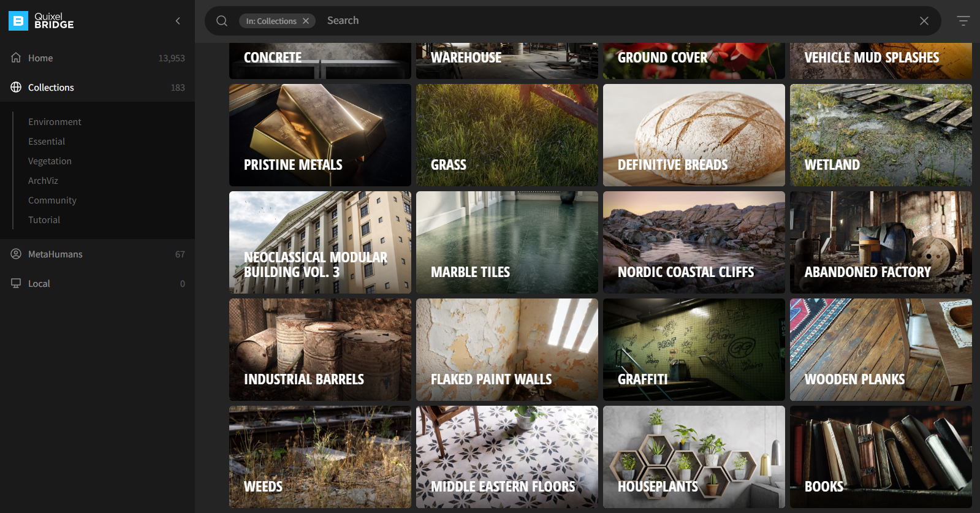
Task: Open the Flaked Paint Walls collection
Action: coord(507,349)
